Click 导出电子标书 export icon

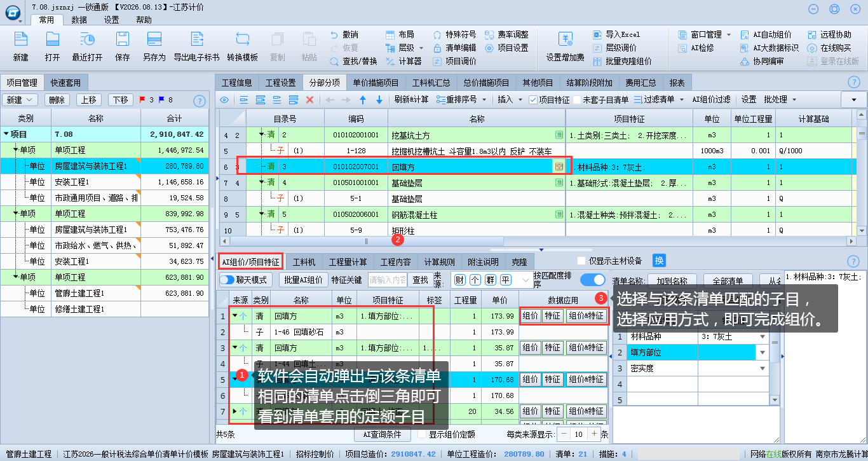click(196, 46)
